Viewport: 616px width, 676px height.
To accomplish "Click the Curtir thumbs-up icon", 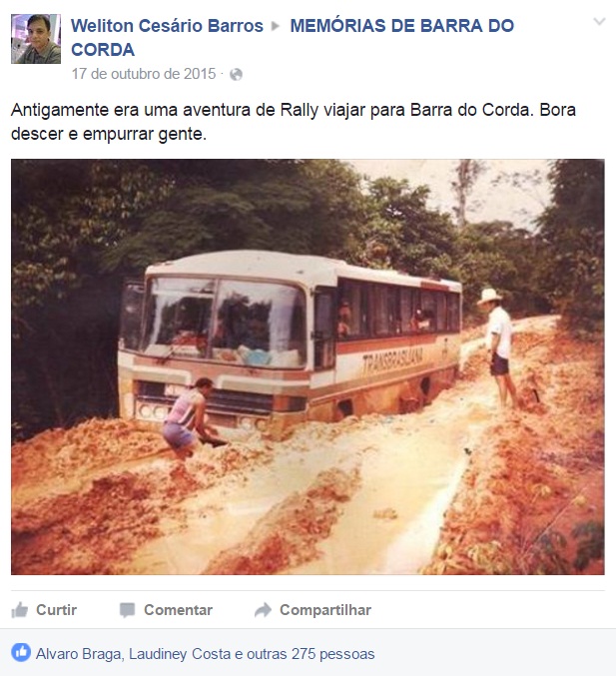I will click(19, 610).
